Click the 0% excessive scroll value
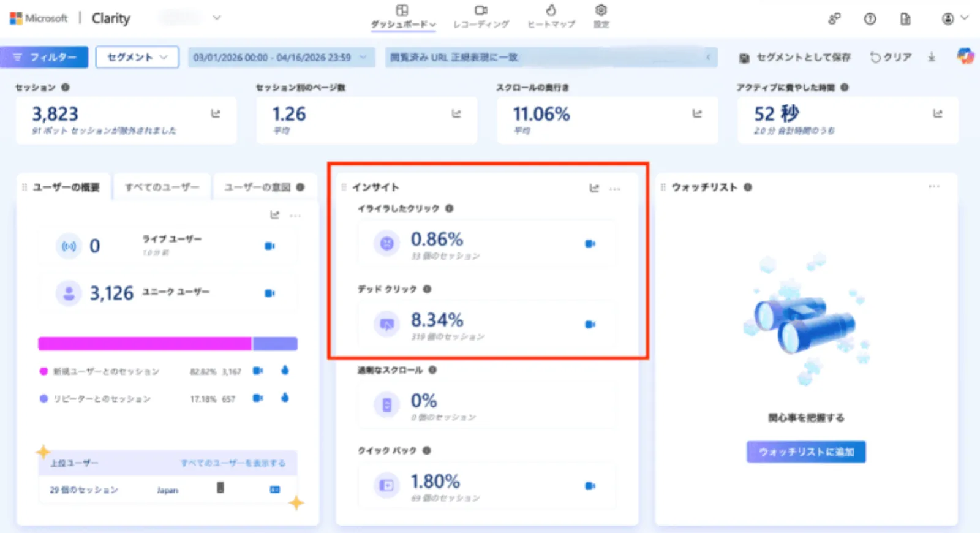 pyautogui.click(x=424, y=401)
